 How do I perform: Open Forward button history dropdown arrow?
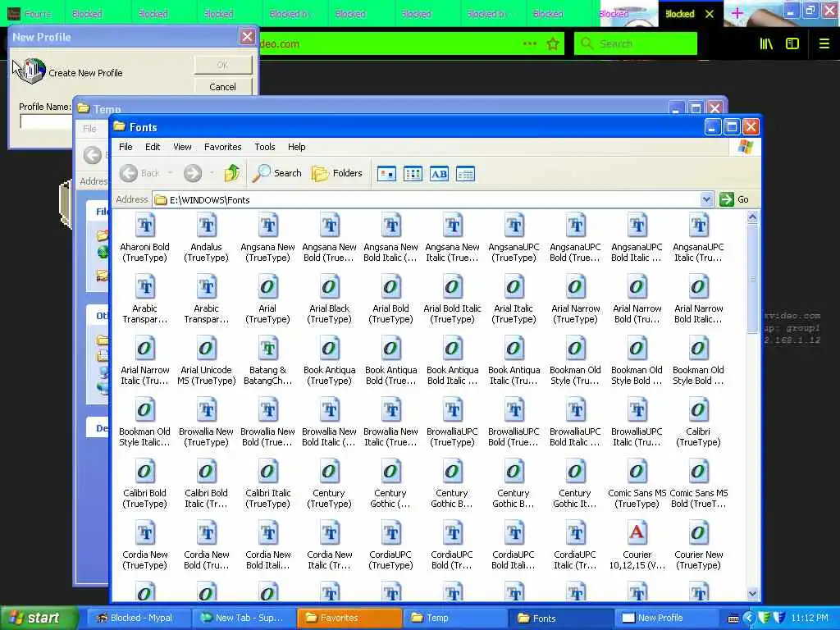[x=212, y=173]
